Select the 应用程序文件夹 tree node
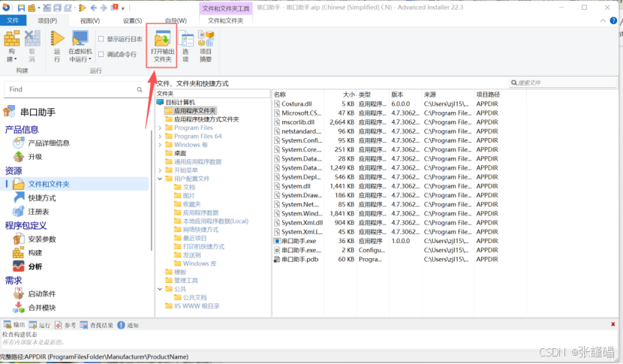Image resolution: width=623 pixels, height=364 pixels. tap(194, 111)
